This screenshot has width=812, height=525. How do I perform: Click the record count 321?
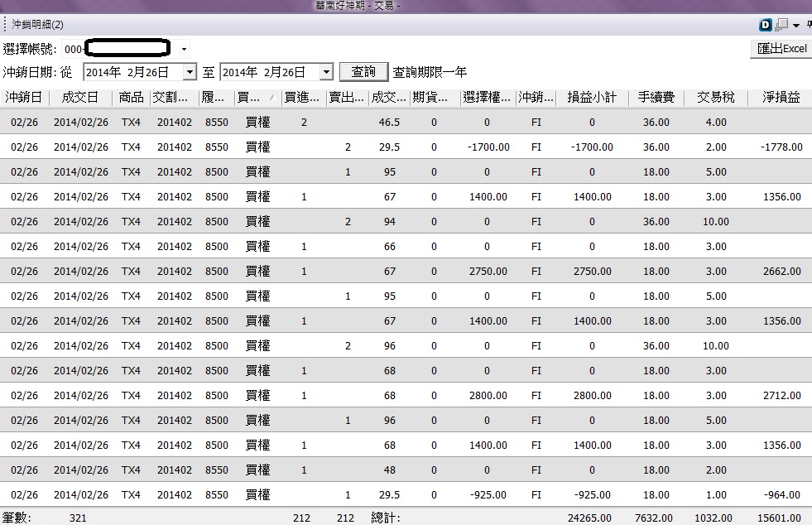click(78, 518)
